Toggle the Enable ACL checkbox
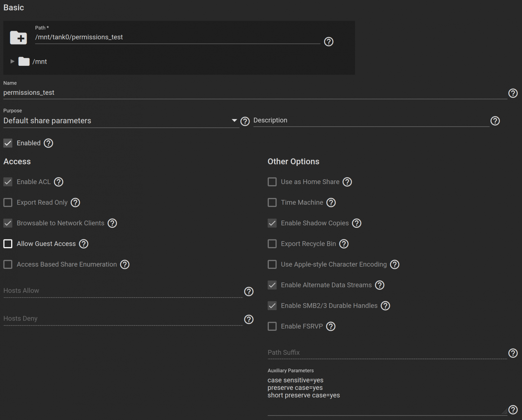 [8, 182]
